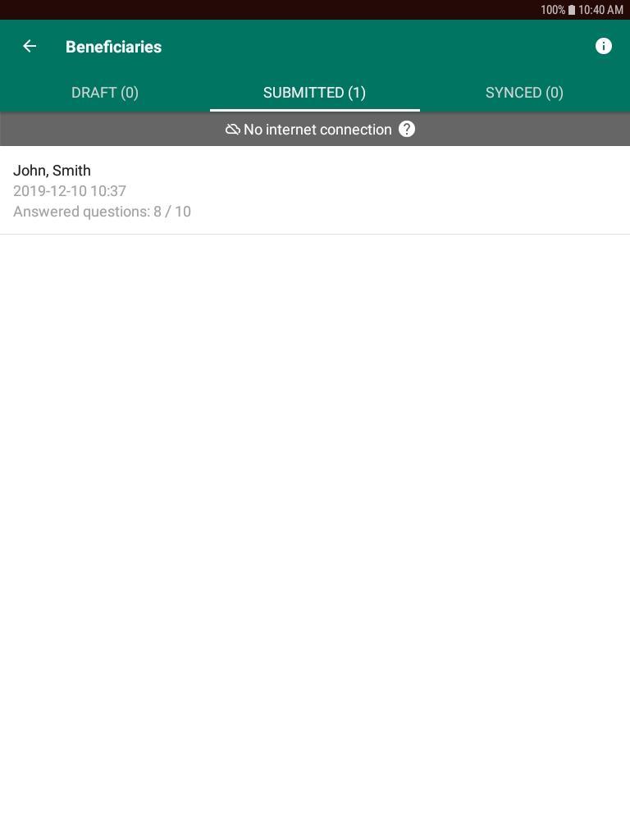
Task: Open the John, Smith beneficiary entry
Action: (x=315, y=190)
